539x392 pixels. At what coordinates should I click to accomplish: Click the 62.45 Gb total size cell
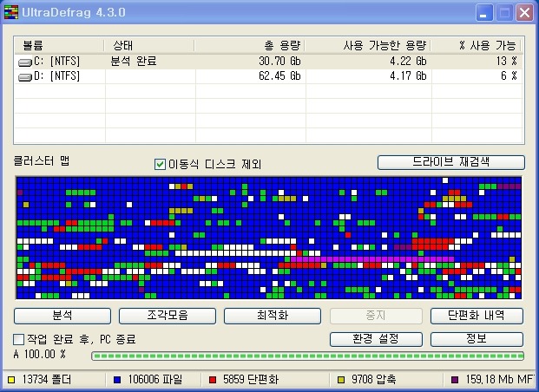(279, 75)
